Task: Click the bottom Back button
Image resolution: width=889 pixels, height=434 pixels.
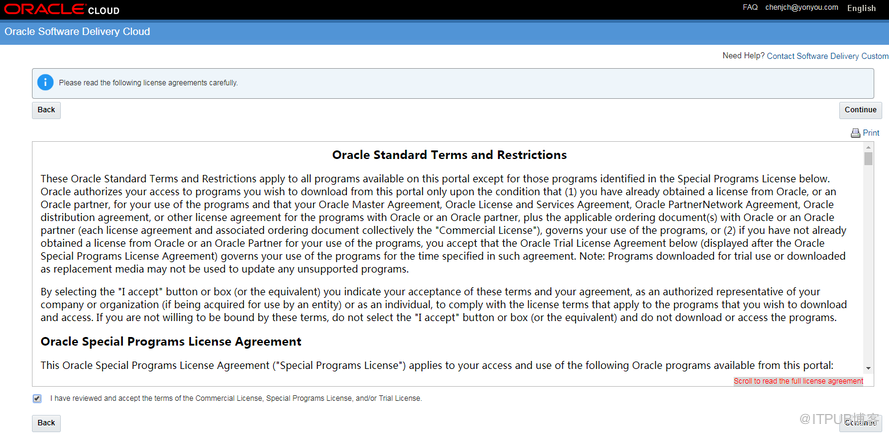Action: [x=46, y=423]
